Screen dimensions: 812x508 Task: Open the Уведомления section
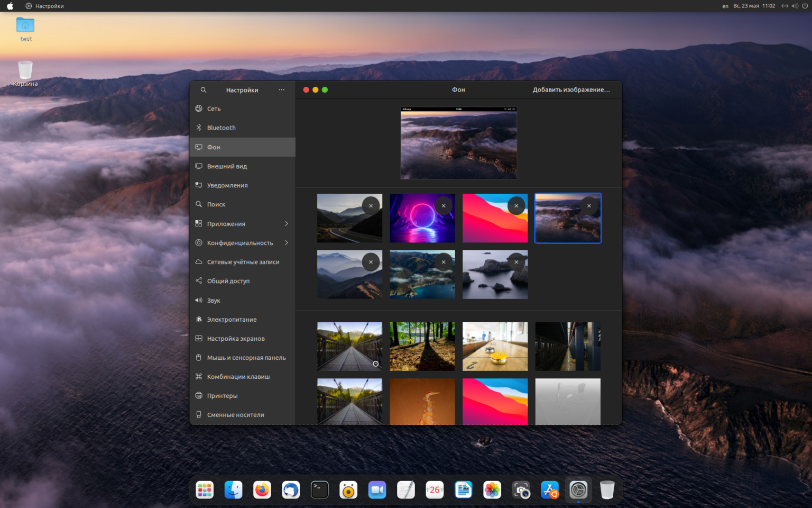(x=243, y=185)
